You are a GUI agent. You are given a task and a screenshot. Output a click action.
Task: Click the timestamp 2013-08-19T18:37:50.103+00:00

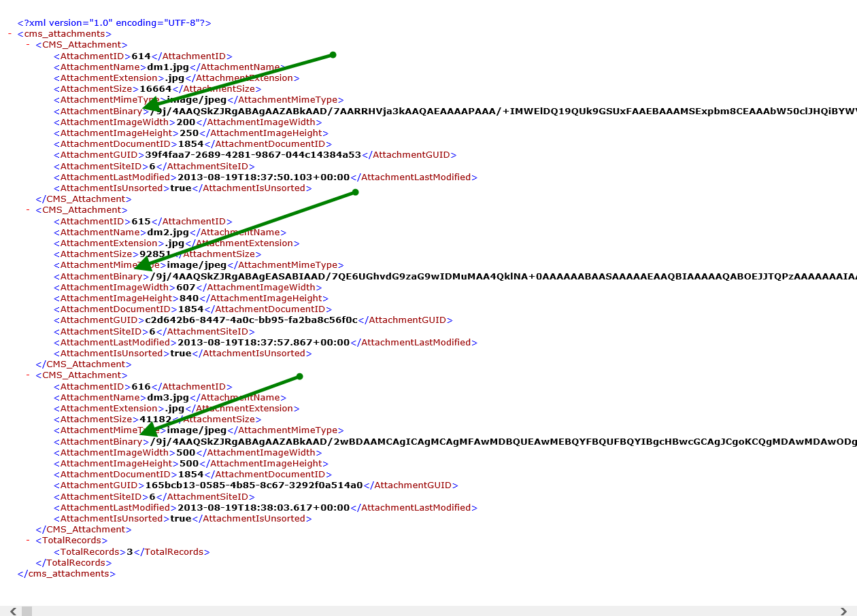point(263,177)
